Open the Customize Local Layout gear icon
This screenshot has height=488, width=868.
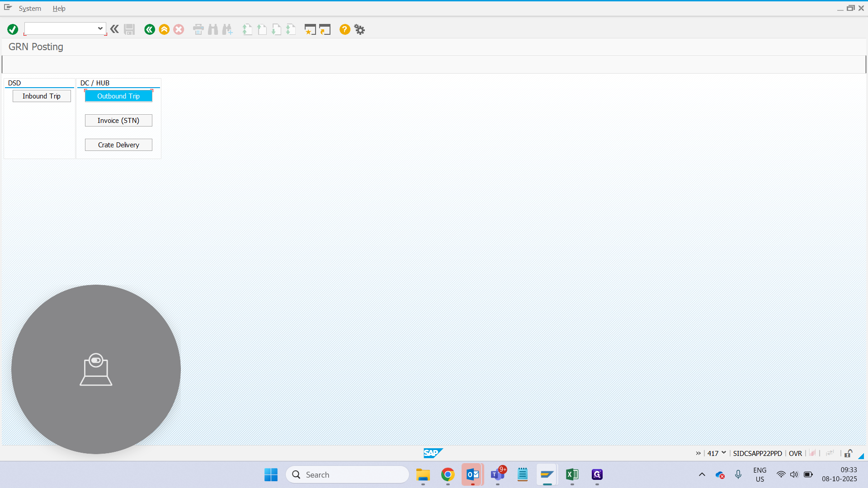(x=359, y=29)
